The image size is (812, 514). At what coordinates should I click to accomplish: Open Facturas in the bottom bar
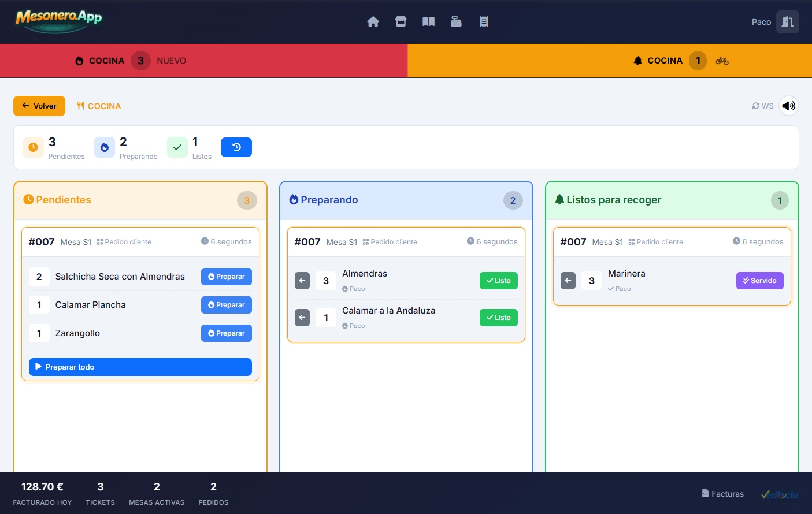point(722,494)
